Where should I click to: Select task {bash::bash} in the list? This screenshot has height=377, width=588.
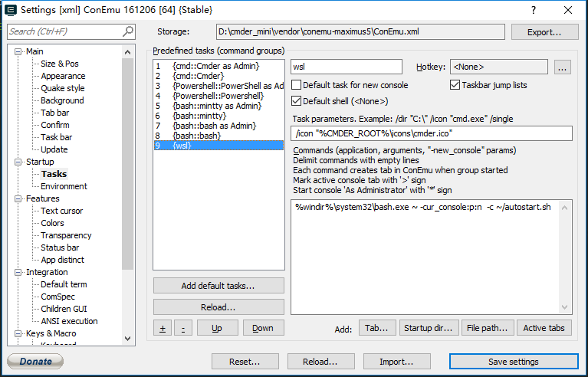coord(218,136)
